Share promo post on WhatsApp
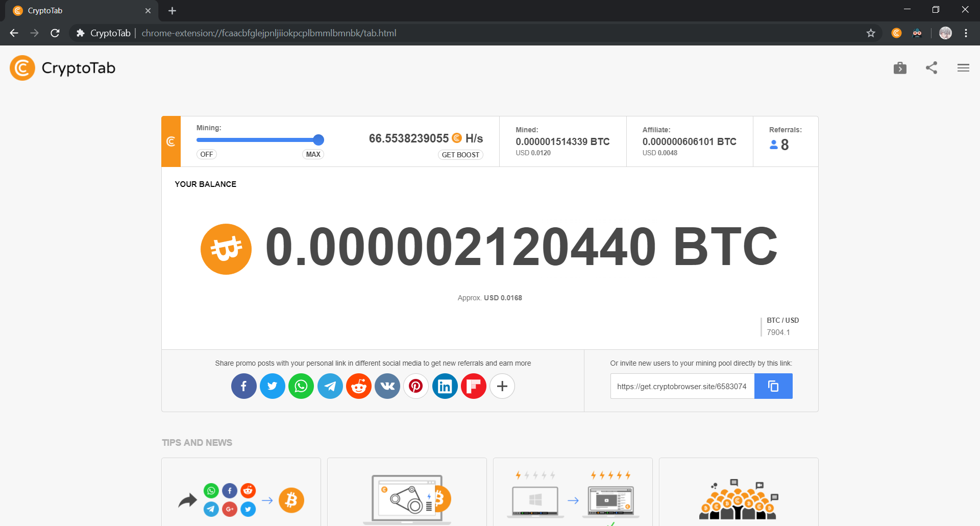The image size is (980, 526). pyautogui.click(x=301, y=386)
